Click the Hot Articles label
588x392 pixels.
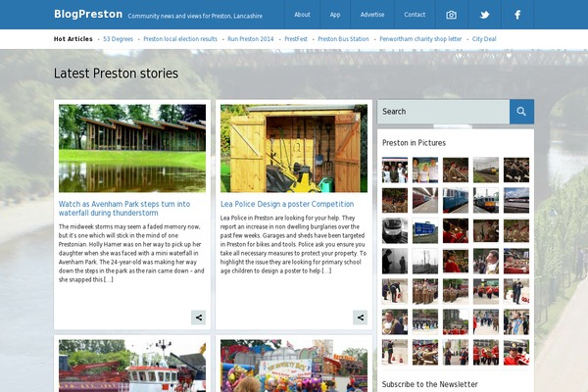coord(73,39)
